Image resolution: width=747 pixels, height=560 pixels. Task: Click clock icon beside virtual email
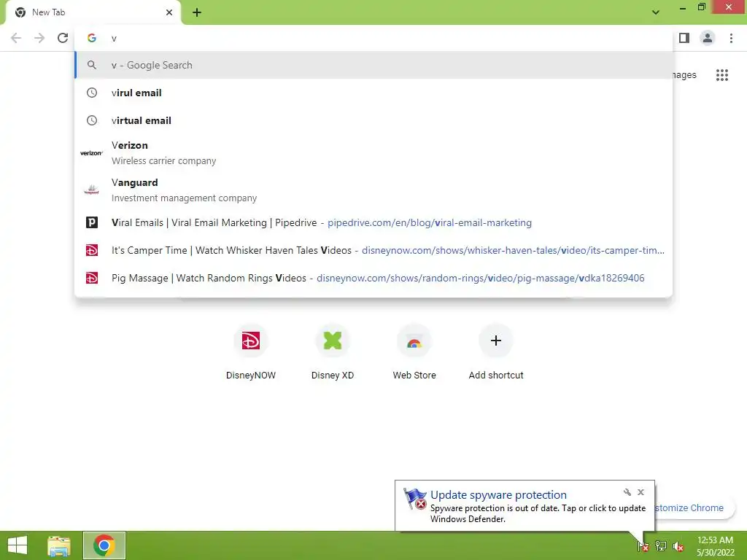coord(91,120)
